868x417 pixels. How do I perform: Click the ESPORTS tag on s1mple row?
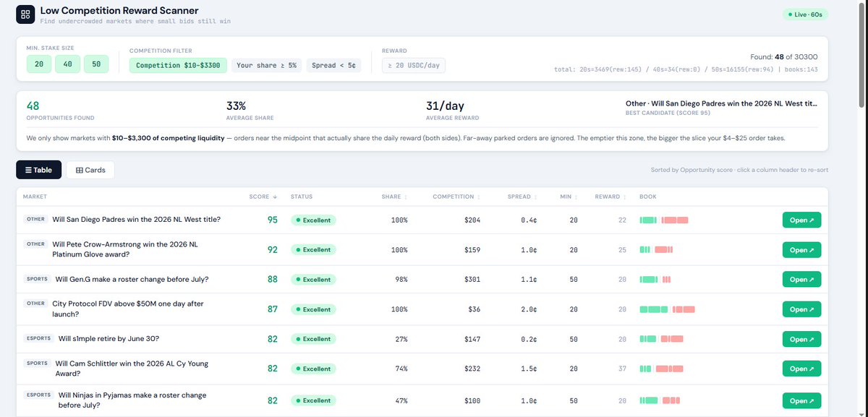click(40, 338)
